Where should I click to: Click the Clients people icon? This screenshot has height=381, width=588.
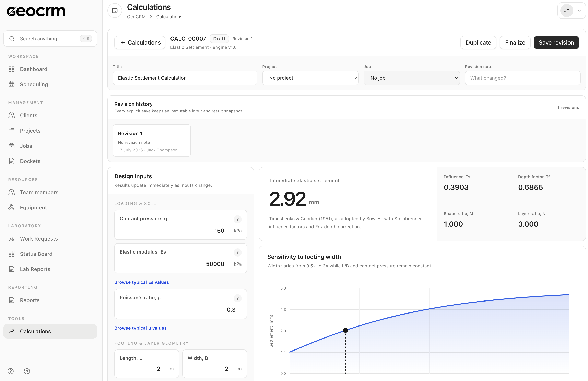pos(12,115)
